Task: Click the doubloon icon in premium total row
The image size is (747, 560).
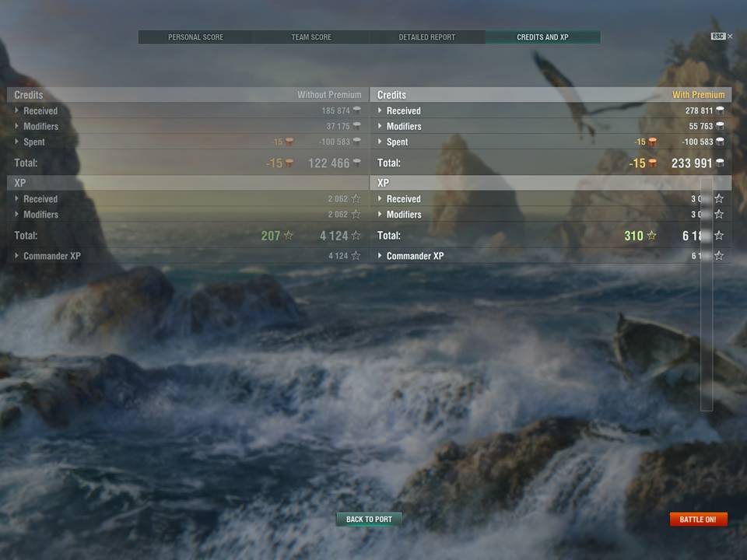Action: click(653, 163)
